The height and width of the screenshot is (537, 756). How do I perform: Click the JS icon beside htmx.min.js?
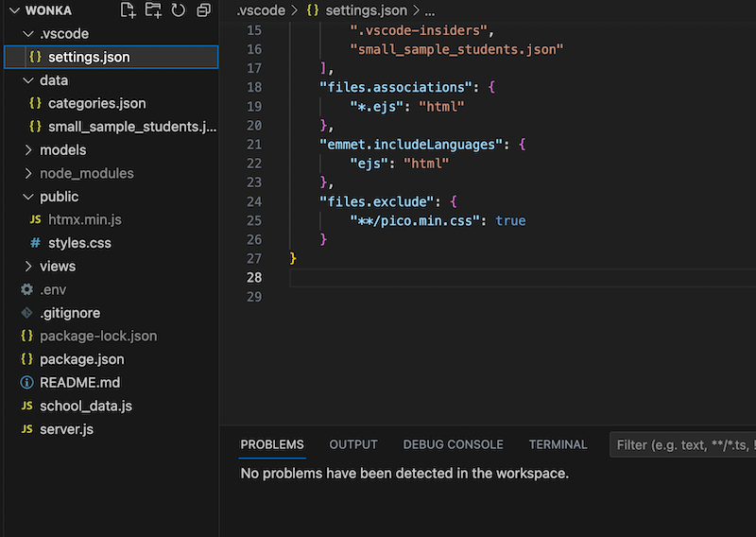(x=35, y=220)
